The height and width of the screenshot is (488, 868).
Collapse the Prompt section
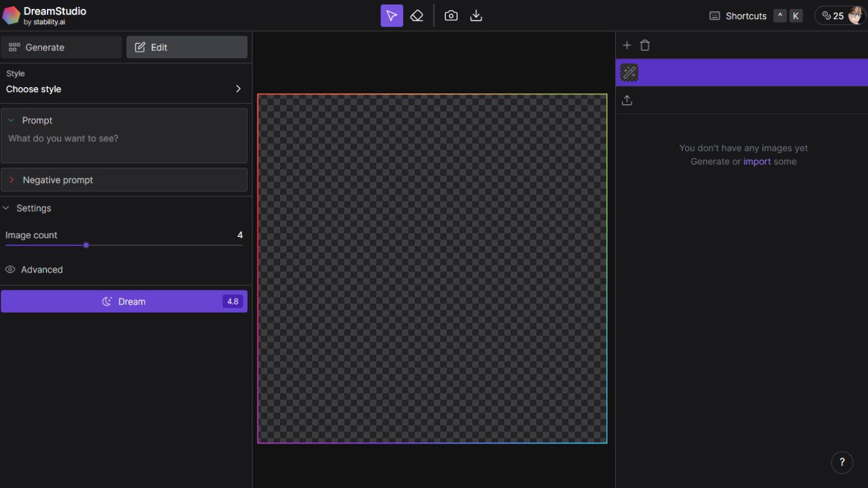point(11,120)
